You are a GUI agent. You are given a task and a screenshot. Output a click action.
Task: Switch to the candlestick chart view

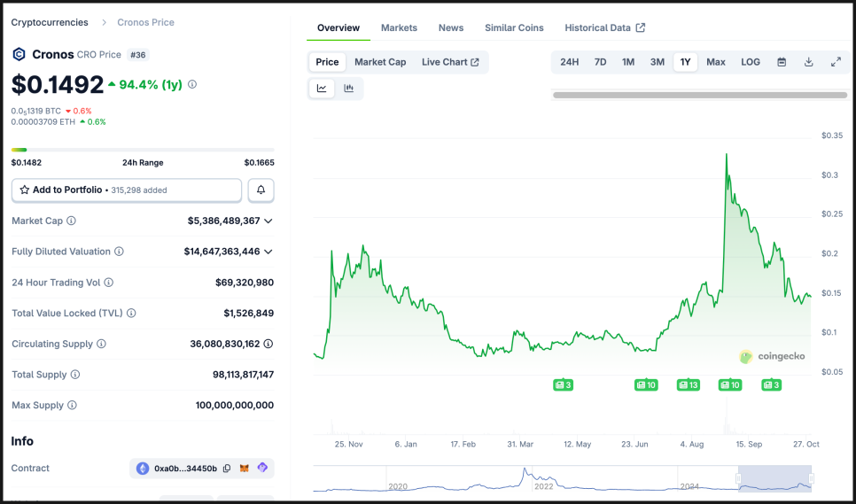tap(349, 88)
